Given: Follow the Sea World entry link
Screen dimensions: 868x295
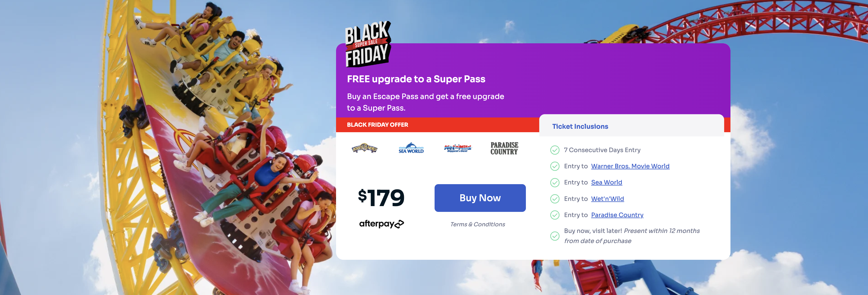Looking at the screenshot, I should [x=607, y=182].
